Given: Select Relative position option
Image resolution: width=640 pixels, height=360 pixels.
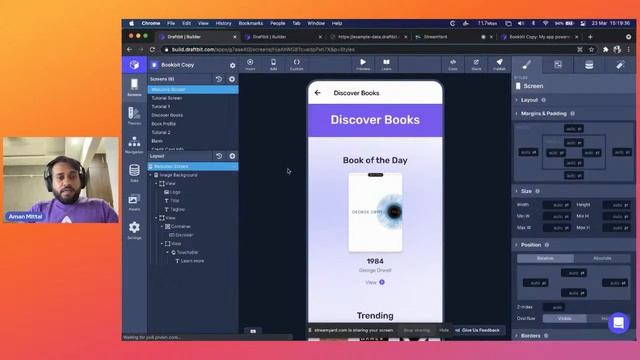Looking at the screenshot, I should click(x=545, y=258).
